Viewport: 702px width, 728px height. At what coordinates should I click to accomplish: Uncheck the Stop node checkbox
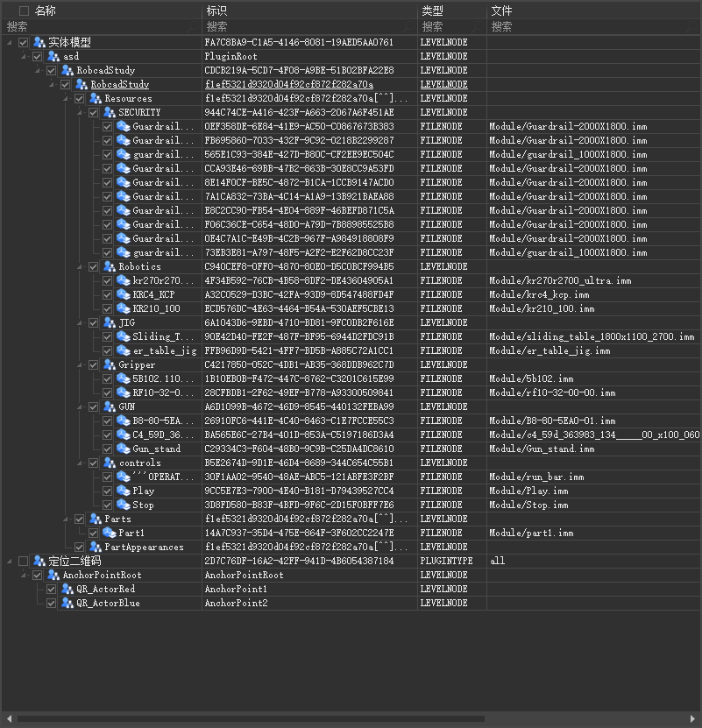(107, 505)
